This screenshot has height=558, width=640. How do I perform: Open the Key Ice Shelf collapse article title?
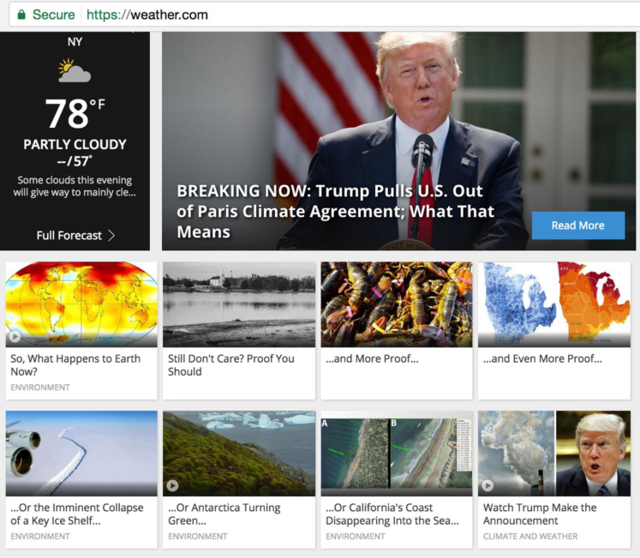coord(77,514)
